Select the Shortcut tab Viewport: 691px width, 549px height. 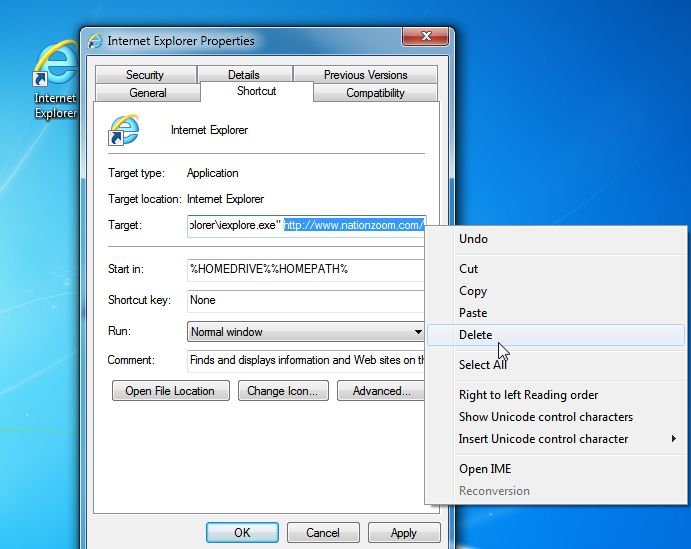[x=256, y=91]
